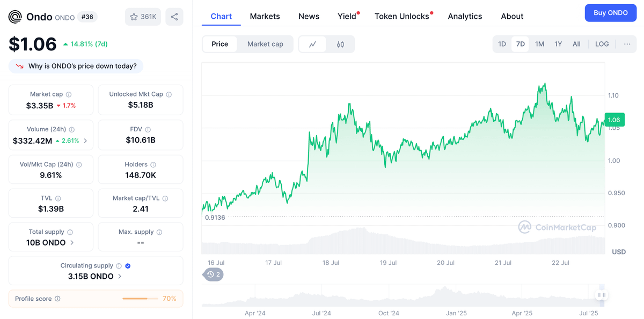644x319 pixels.
Task: Click Vol/Mkt Cap (24h) info icon
Action: (79, 165)
